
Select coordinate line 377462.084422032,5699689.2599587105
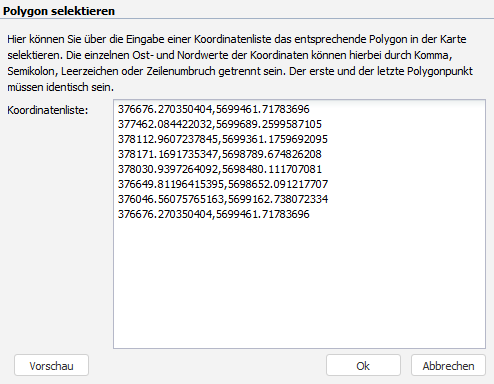[220, 124]
